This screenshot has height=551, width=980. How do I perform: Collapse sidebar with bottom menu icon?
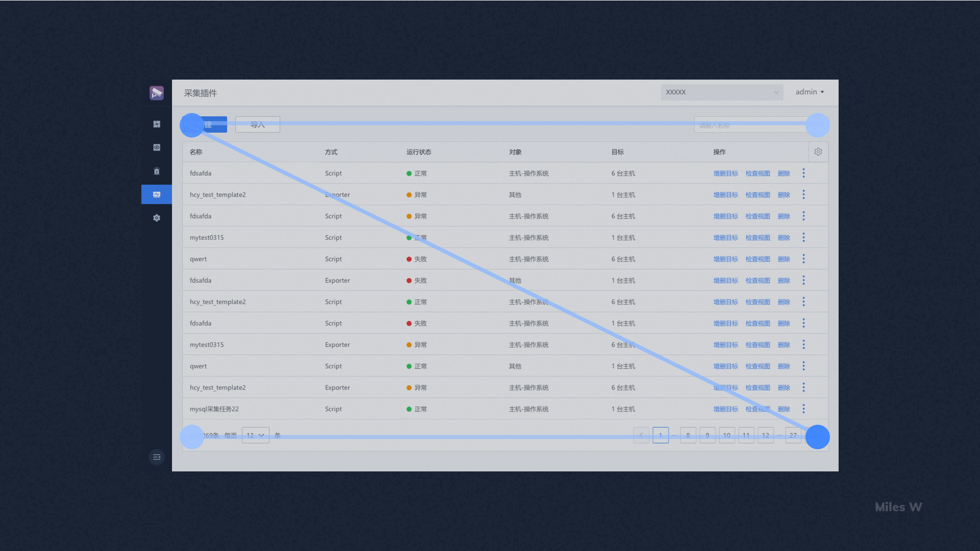pos(156,457)
